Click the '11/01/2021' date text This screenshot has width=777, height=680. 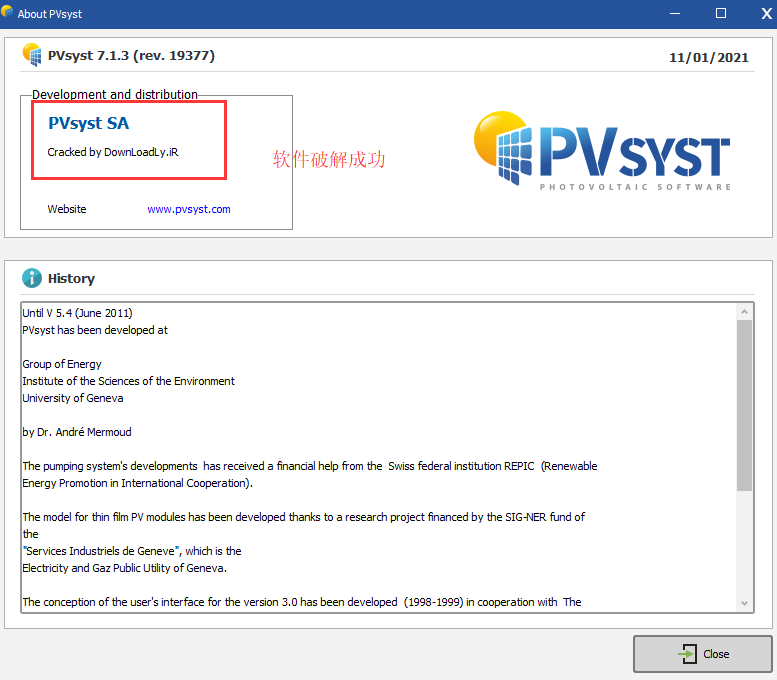point(709,57)
